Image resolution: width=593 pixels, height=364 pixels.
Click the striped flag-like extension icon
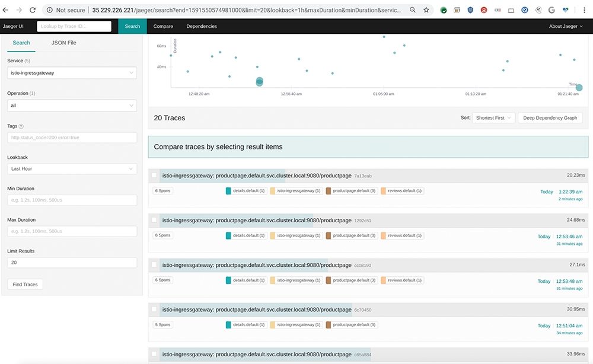click(498, 10)
